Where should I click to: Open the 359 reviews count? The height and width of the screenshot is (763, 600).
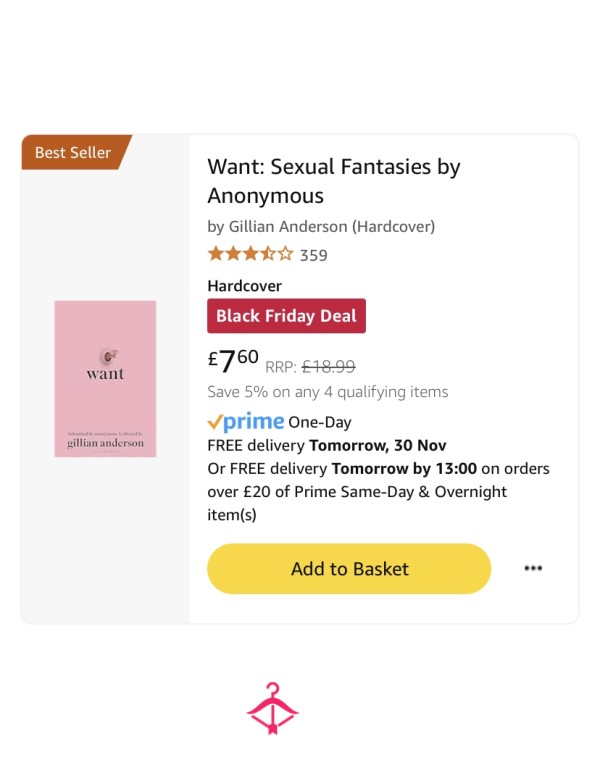point(313,255)
